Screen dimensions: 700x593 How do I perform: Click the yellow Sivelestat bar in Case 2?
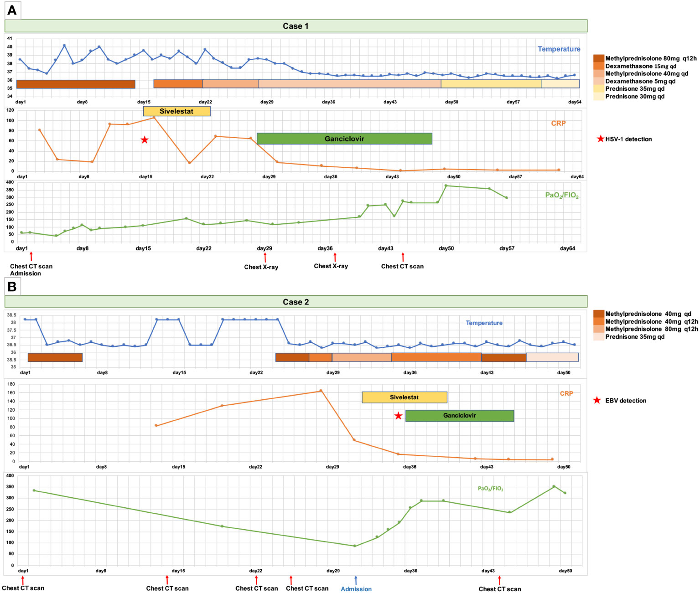tap(404, 397)
